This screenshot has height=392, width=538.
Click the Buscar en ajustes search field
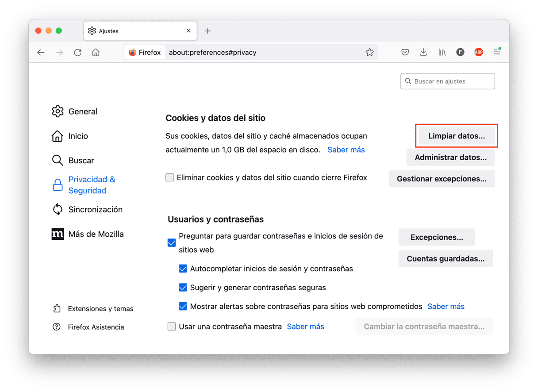(x=448, y=81)
